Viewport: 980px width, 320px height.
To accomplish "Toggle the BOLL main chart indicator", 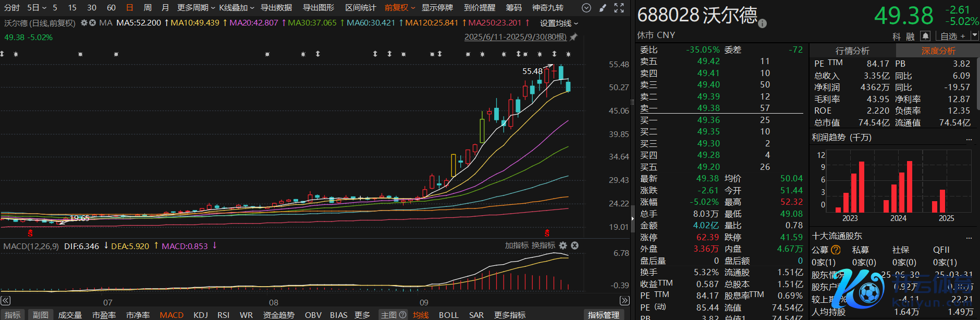I will (x=448, y=315).
